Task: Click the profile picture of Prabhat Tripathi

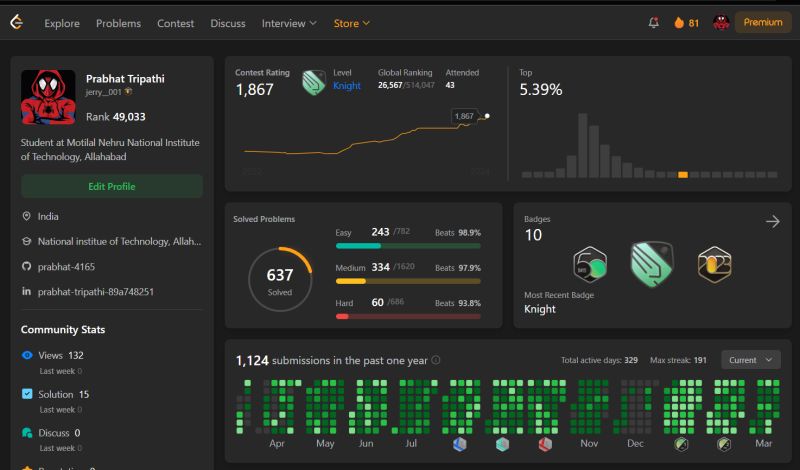Action: [48, 97]
